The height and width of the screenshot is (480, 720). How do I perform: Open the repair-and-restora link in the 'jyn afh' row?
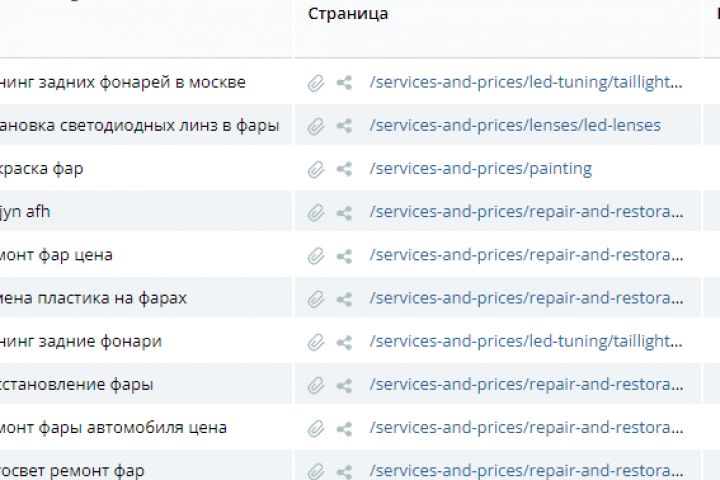tap(526, 212)
